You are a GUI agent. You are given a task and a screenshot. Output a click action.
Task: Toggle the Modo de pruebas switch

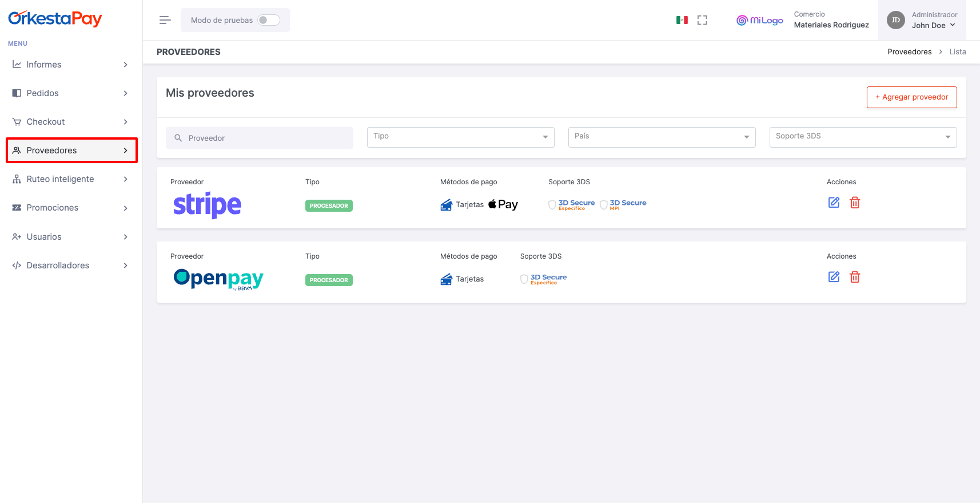269,20
